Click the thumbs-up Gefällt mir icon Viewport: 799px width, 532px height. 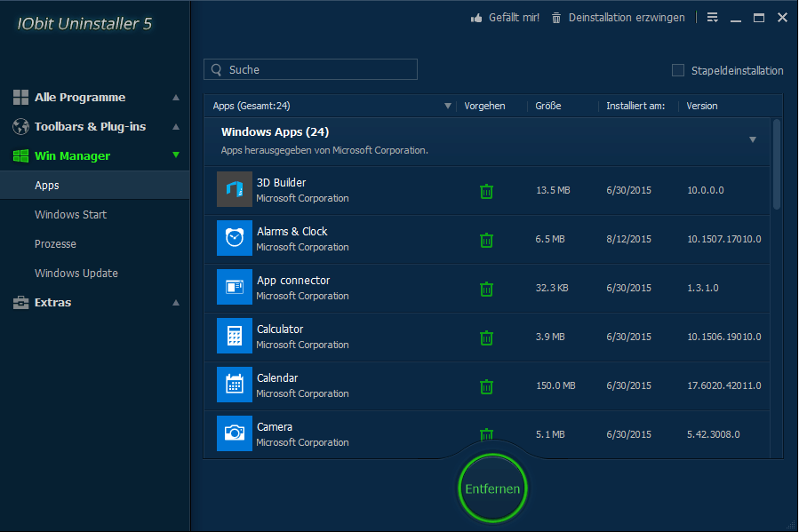(x=476, y=19)
